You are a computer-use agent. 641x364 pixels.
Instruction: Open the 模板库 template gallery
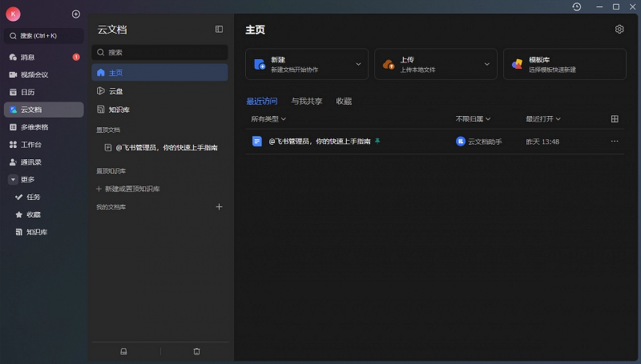(x=564, y=64)
